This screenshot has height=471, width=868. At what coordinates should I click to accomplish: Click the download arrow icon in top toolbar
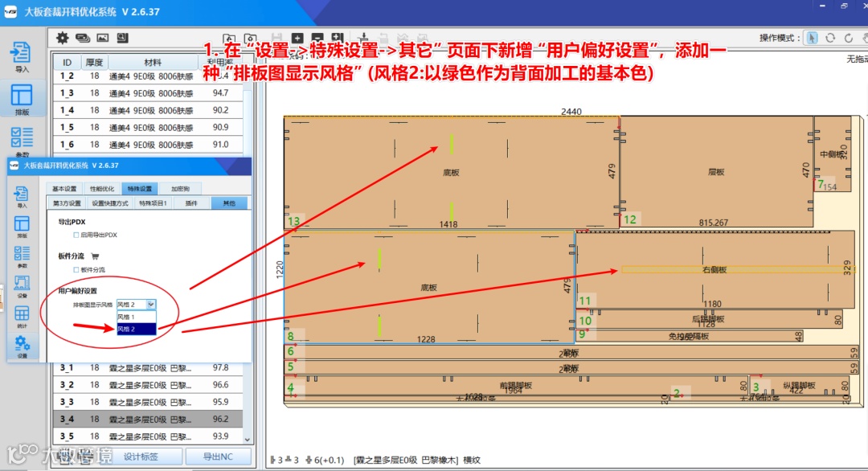pos(363,38)
